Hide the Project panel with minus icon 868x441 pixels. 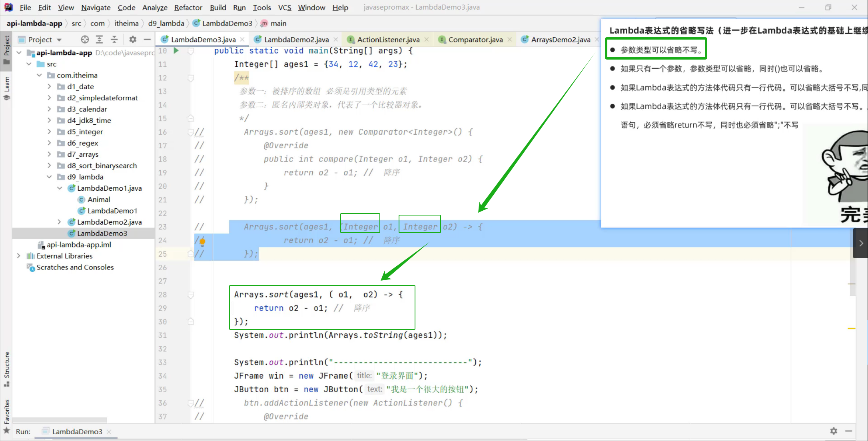[x=147, y=39]
